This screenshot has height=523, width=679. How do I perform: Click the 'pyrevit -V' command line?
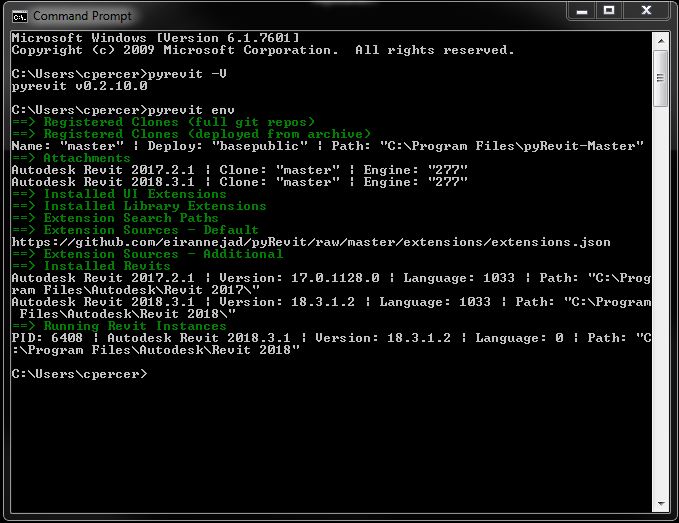119,74
